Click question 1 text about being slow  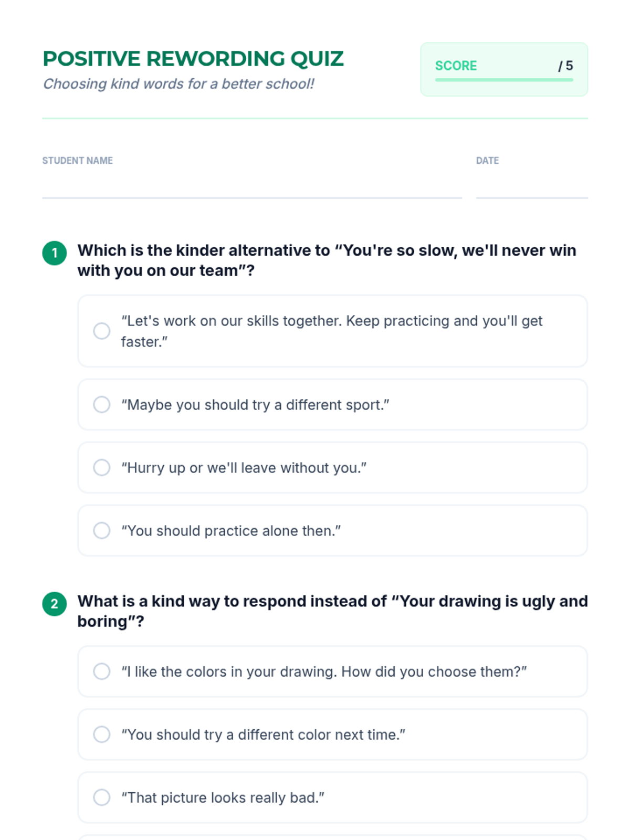pyautogui.click(x=327, y=260)
